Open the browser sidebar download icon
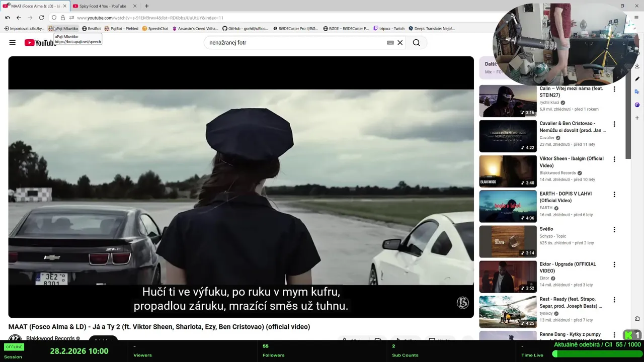 click(x=637, y=66)
